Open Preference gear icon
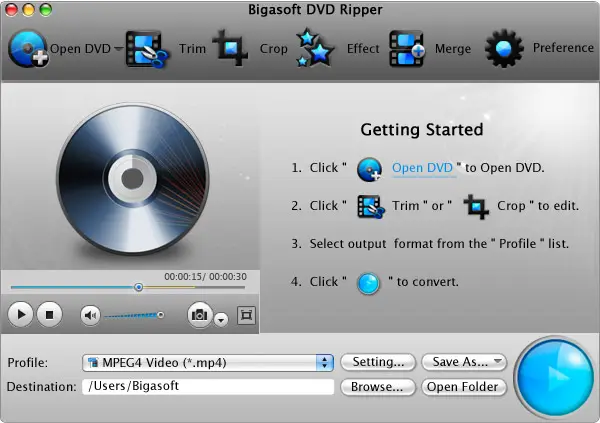Viewport: 600px width, 423px height. point(504,49)
